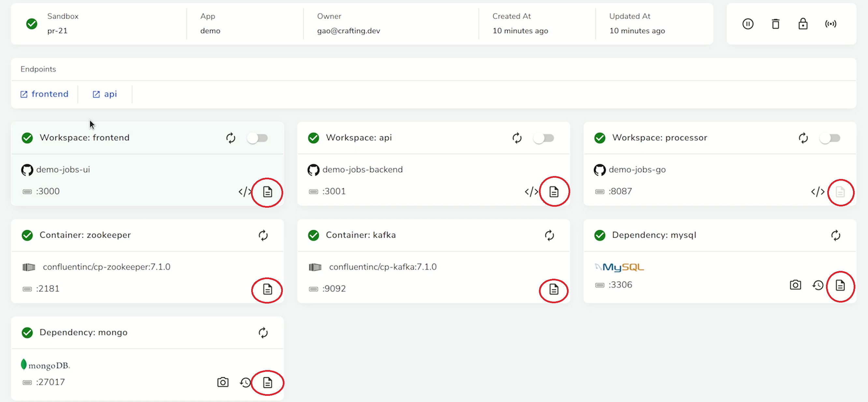Screen dimensions: 868x402
Task: Click the camera snapshot icon for mysql
Action: tap(795, 285)
